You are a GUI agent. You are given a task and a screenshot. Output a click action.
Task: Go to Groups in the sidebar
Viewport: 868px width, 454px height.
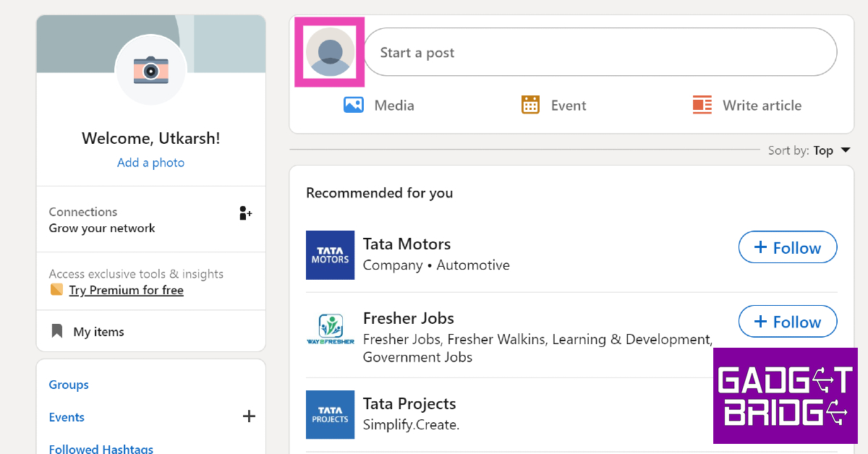coord(69,385)
